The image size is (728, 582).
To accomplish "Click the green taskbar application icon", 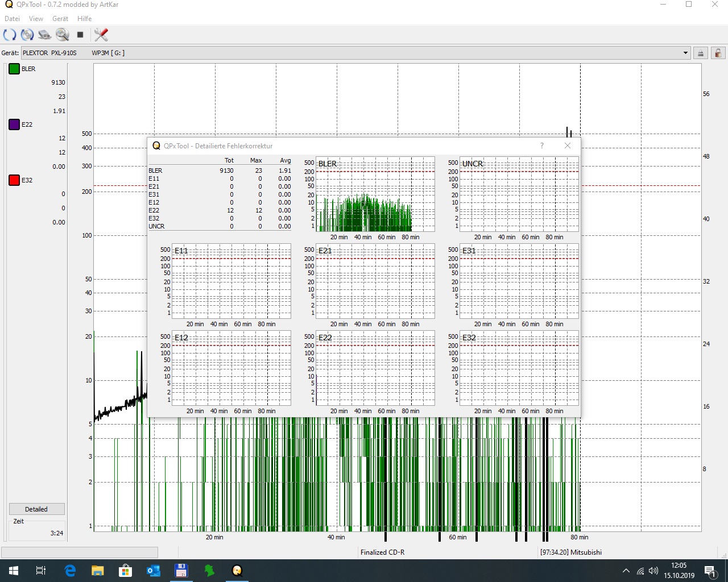I will pyautogui.click(x=209, y=571).
